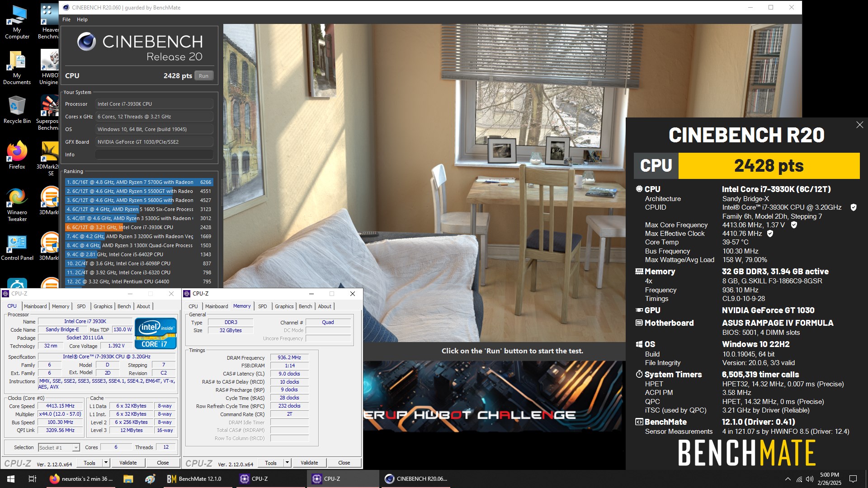
Task: Switch to SPD tab in left CPU-Z
Action: [81, 306]
